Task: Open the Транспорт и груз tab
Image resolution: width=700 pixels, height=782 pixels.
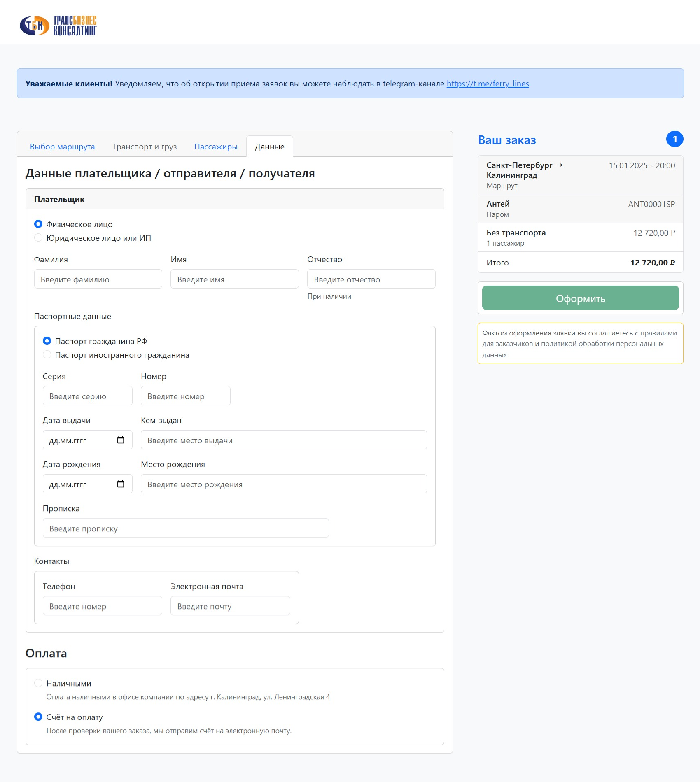Action: click(145, 147)
